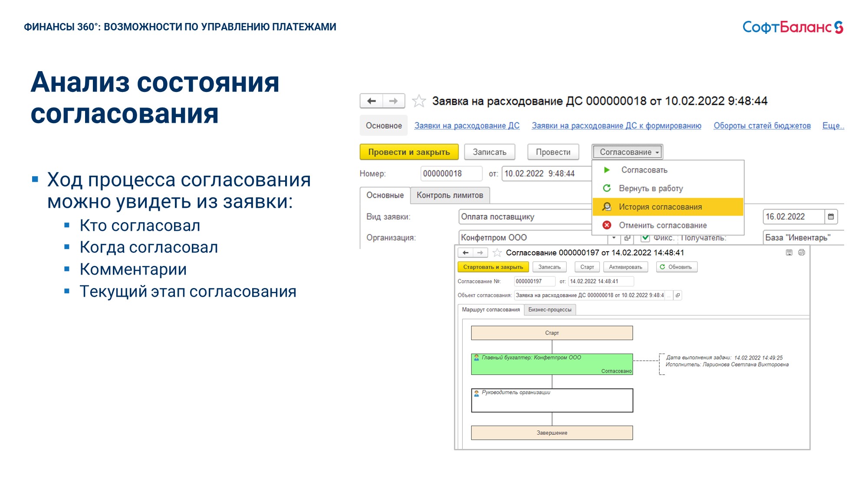Select the green Главный бухгалтер: Конфетпром ООО block
The width and height of the screenshot is (868, 488).
click(x=552, y=364)
